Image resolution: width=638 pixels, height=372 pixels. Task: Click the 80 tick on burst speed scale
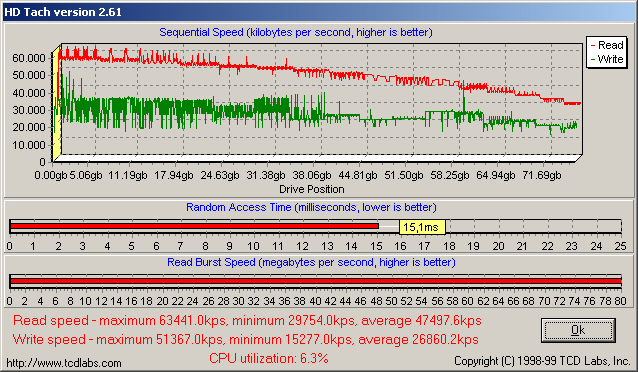(621, 302)
